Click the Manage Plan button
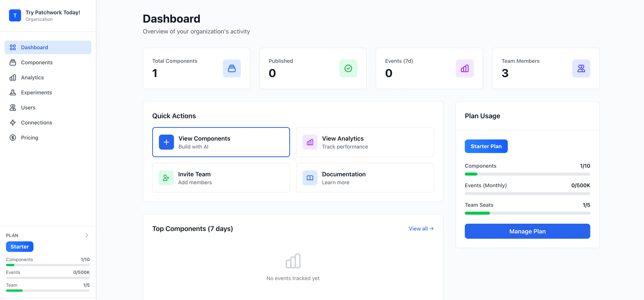 [x=528, y=231]
